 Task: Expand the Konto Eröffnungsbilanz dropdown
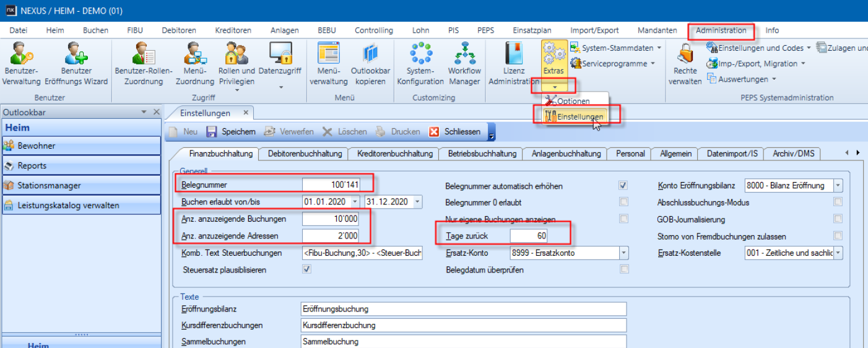coord(838,185)
